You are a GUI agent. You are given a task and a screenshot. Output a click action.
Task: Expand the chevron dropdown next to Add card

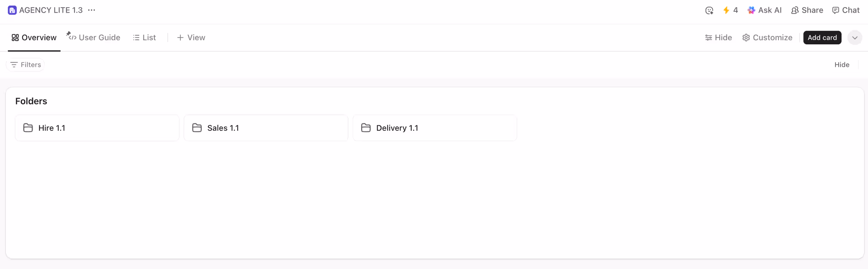(x=854, y=38)
